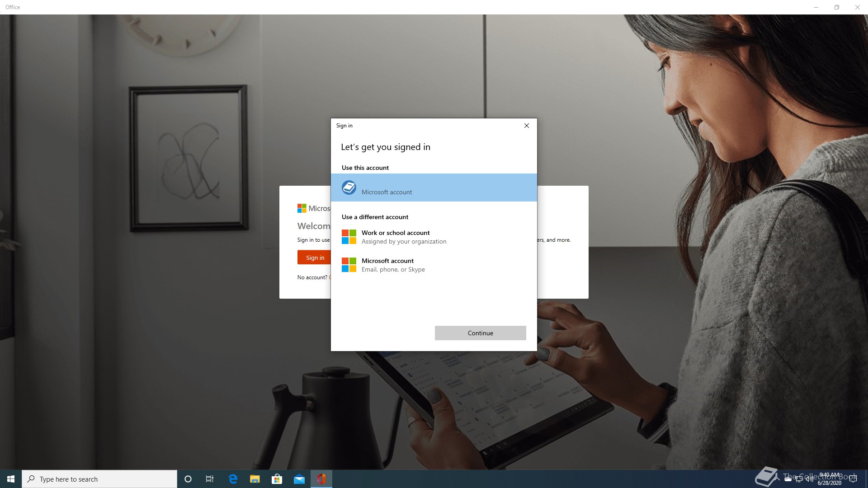Open the Windows Start menu
This screenshot has height=488, width=868.
click(11, 479)
